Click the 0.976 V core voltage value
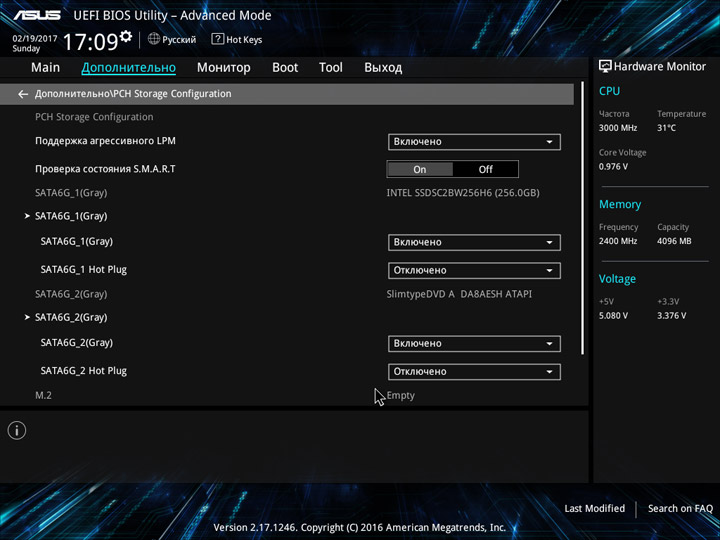Screen dimensions: 720x540 613,166
